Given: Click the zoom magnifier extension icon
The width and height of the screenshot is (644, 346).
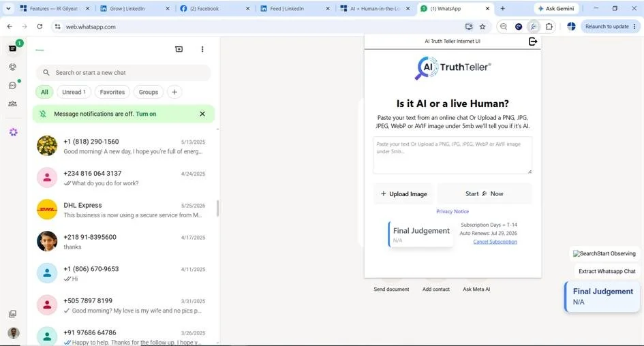Looking at the screenshot, I should pos(504,27).
